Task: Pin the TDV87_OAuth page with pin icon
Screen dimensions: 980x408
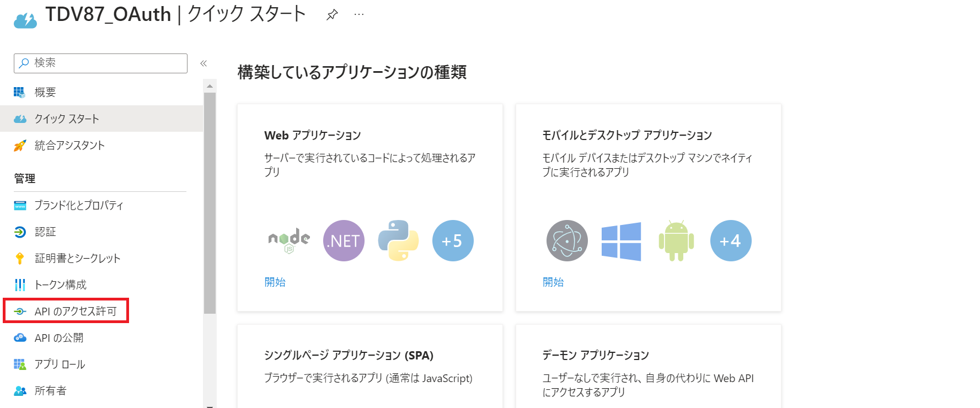Action: pos(332,15)
